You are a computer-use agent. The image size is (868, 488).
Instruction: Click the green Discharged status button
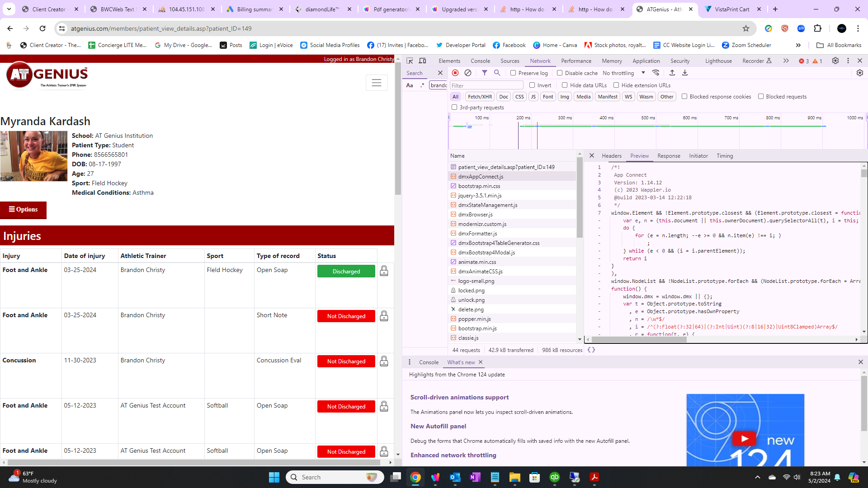pyautogui.click(x=346, y=271)
